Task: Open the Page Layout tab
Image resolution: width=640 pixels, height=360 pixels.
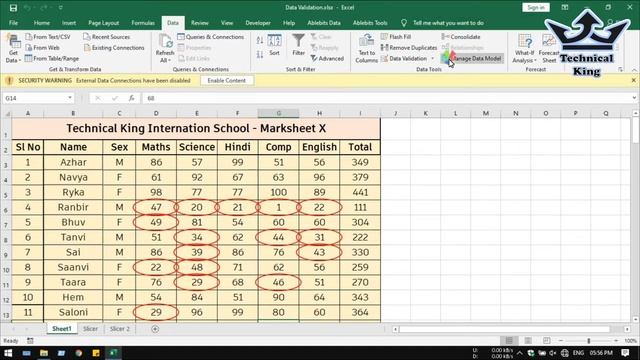Action: point(104,23)
